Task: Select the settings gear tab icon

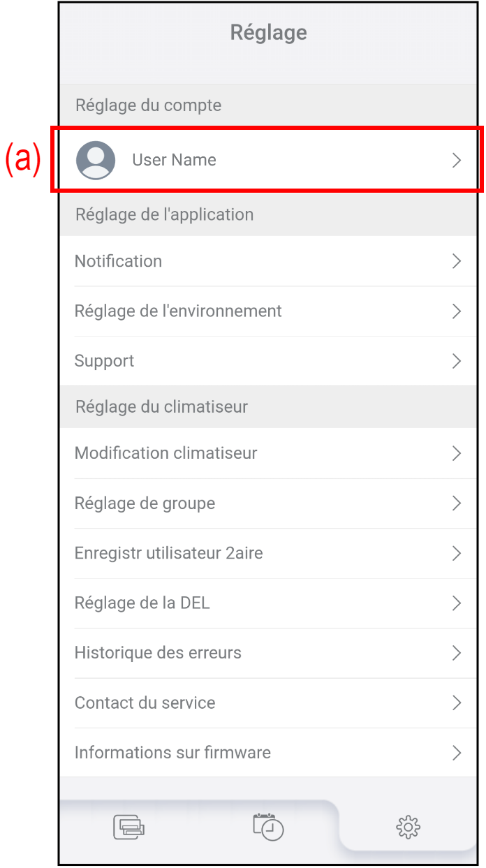Action: [x=408, y=827]
